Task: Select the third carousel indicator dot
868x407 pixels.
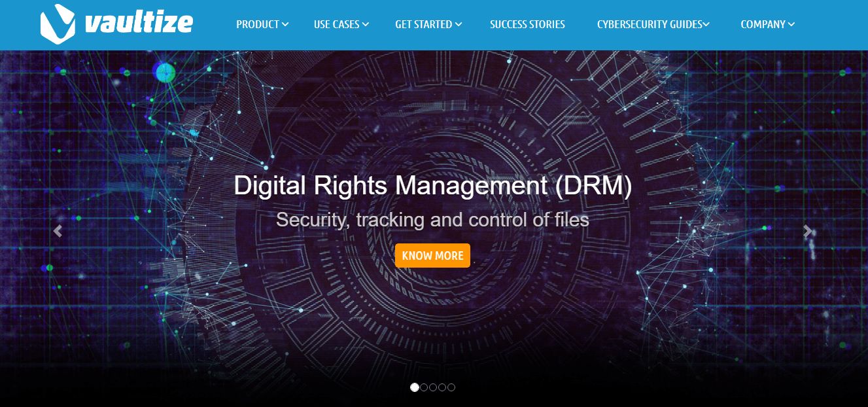Action: [x=433, y=387]
